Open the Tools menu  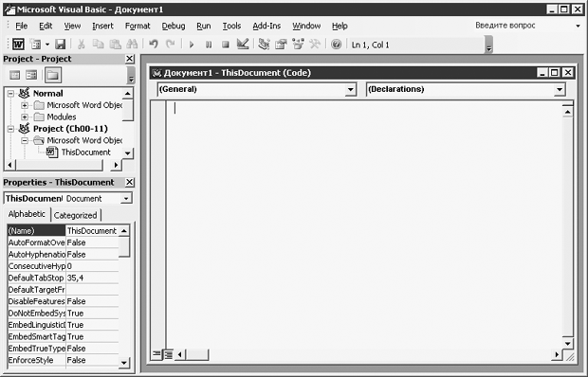tap(231, 26)
